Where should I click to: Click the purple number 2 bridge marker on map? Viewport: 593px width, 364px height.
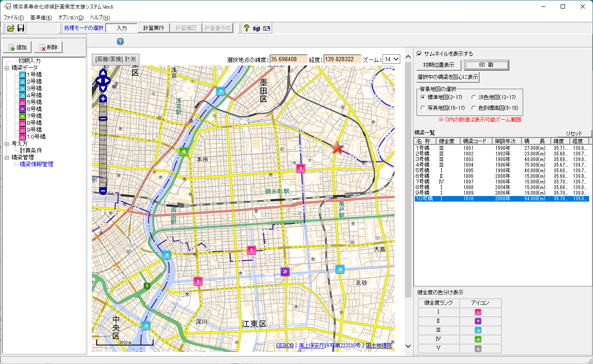pos(285,271)
